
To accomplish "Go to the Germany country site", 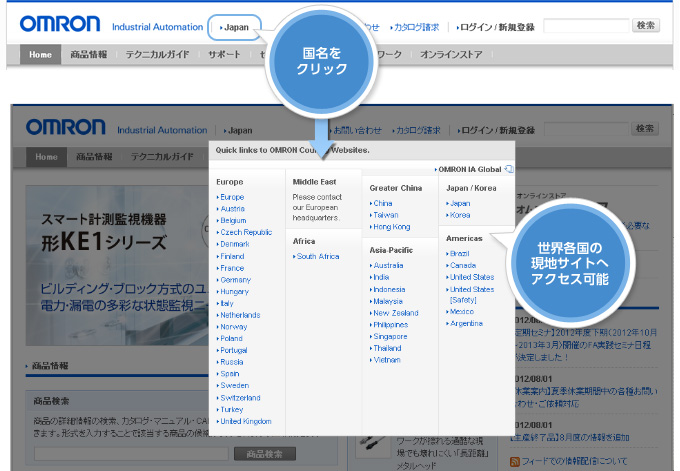I will [x=234, y=280].
